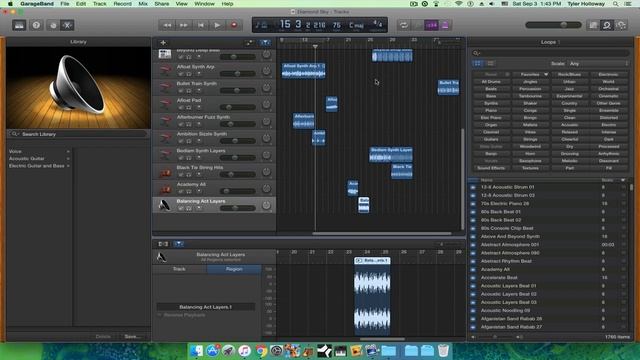Open the Scale dropdown in Loops
The image size is (640, 360).
coord(598,64)
